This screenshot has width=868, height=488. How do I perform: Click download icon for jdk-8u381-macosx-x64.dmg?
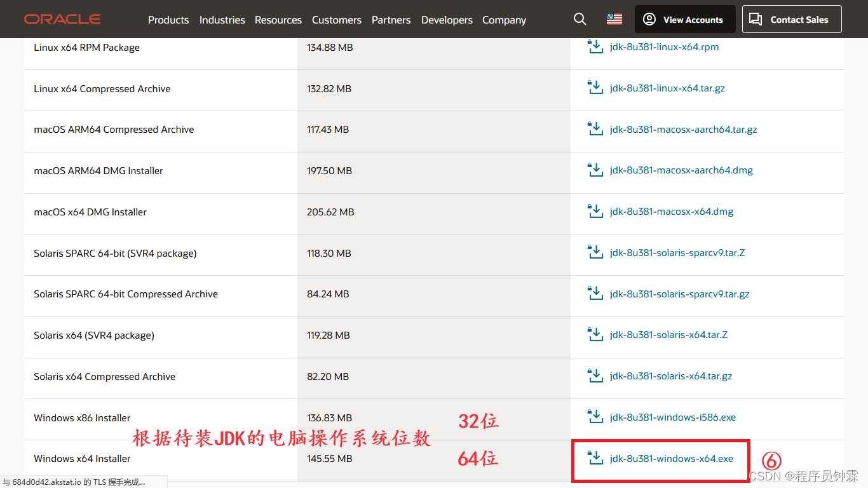pyautogui.click(x=595, y=211)
